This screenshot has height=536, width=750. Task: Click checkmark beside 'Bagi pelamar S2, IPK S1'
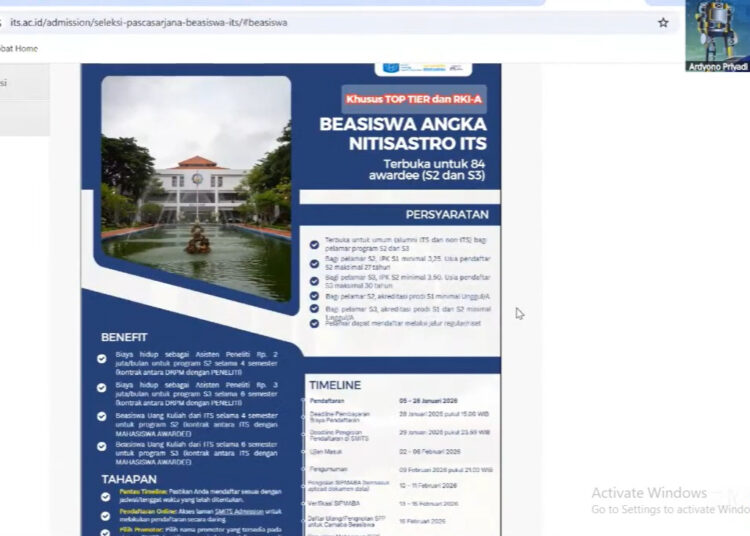pos(314,263)
